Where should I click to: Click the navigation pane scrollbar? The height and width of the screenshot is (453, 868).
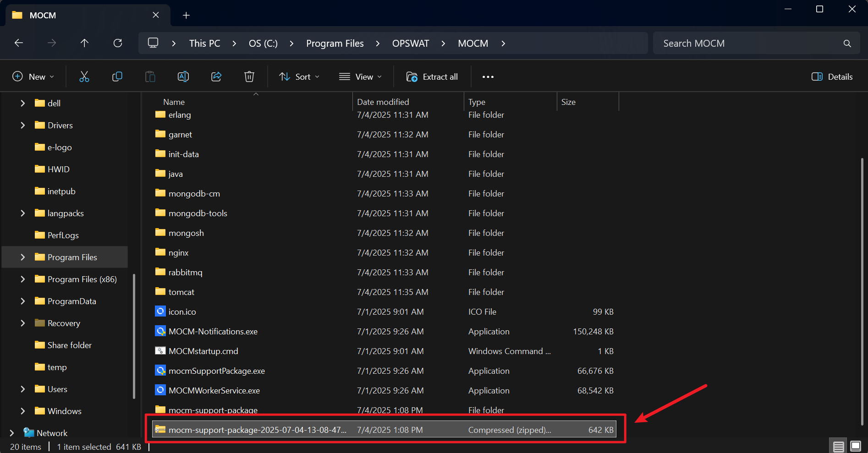[x=134, y=336]
